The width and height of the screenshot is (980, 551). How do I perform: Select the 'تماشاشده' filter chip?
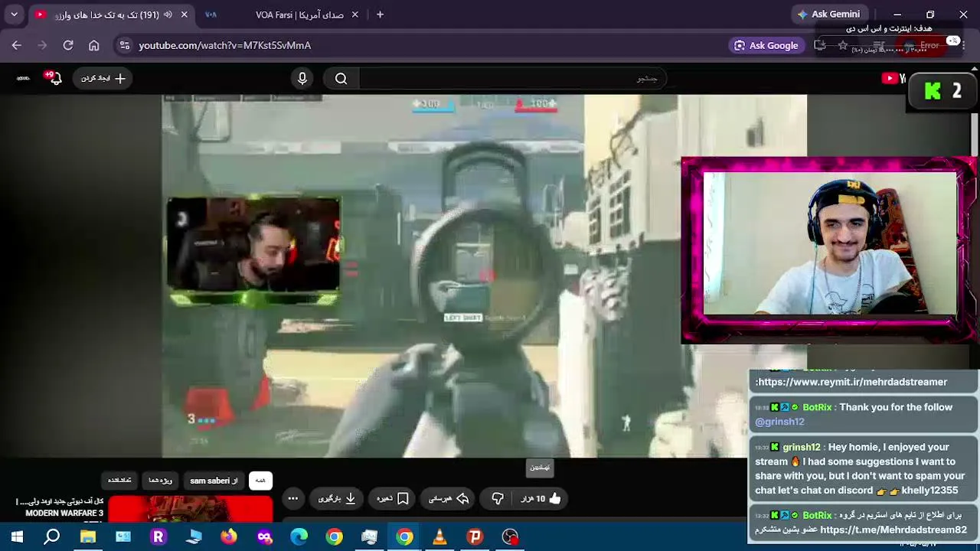tap(119, 481)
